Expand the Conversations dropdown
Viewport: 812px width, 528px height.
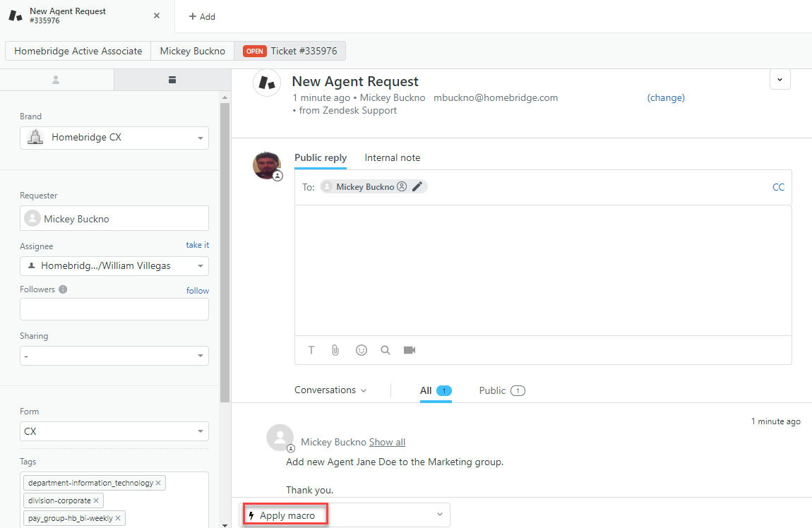pos(330,390)
